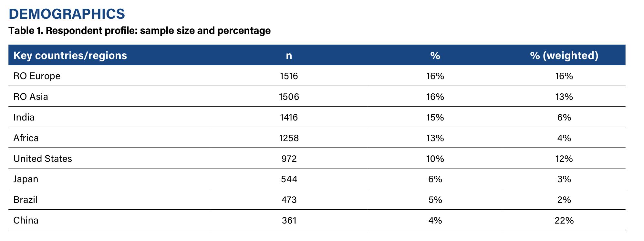Click the Africa row label
This screenshot has height=241, width=644.
click(x=26, y=138)
